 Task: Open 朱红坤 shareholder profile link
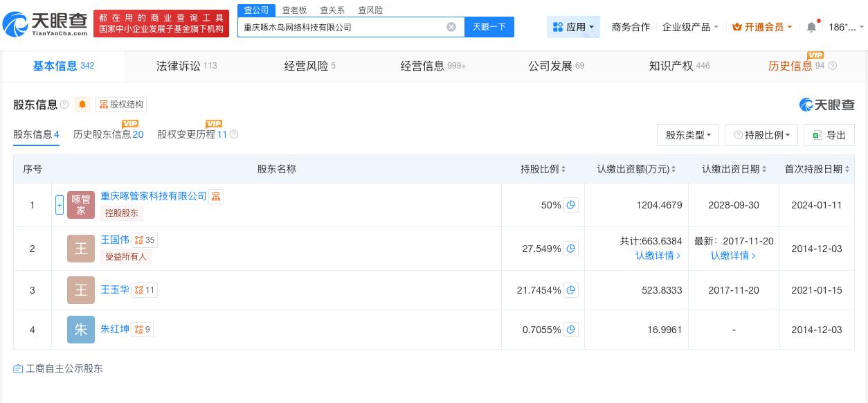115,330
